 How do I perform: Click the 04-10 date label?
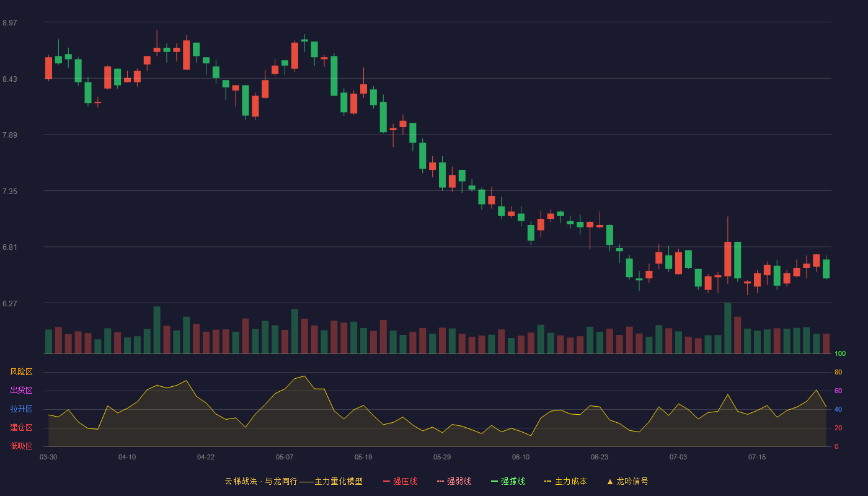tap(127, 457)
